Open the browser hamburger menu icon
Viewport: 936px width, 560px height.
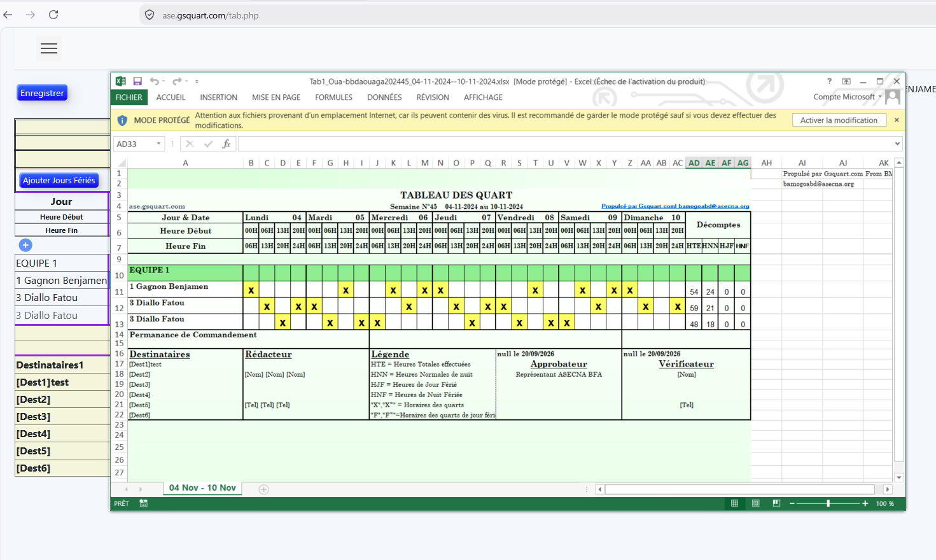[x=49, y=48]
